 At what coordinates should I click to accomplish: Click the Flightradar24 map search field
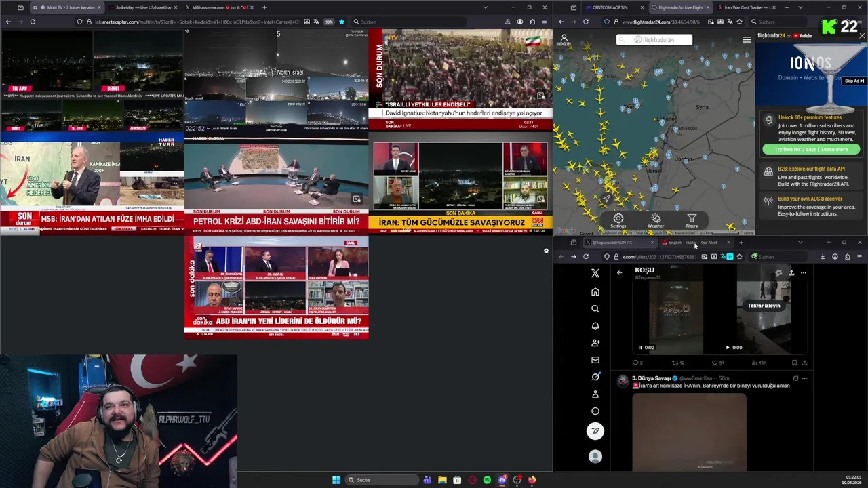point(654,40)
